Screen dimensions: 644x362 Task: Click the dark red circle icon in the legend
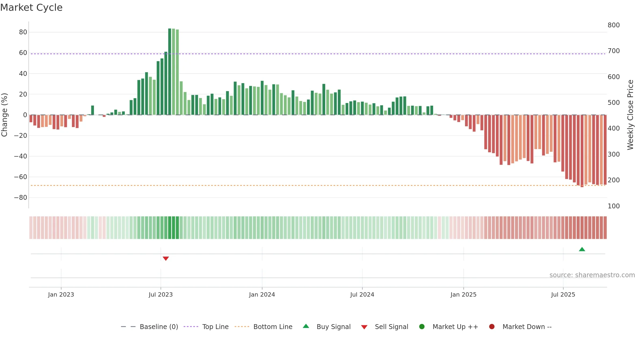click(492, 327)
